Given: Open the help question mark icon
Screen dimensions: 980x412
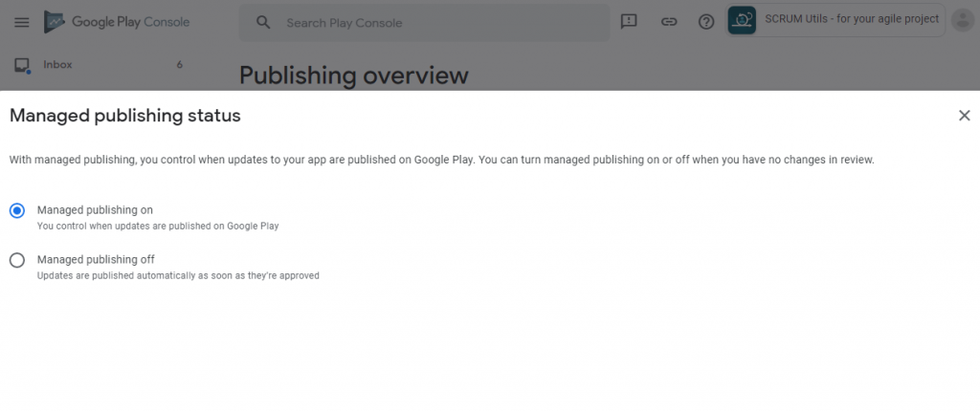Looking at the screenshot, I should [x=706, y=23].
